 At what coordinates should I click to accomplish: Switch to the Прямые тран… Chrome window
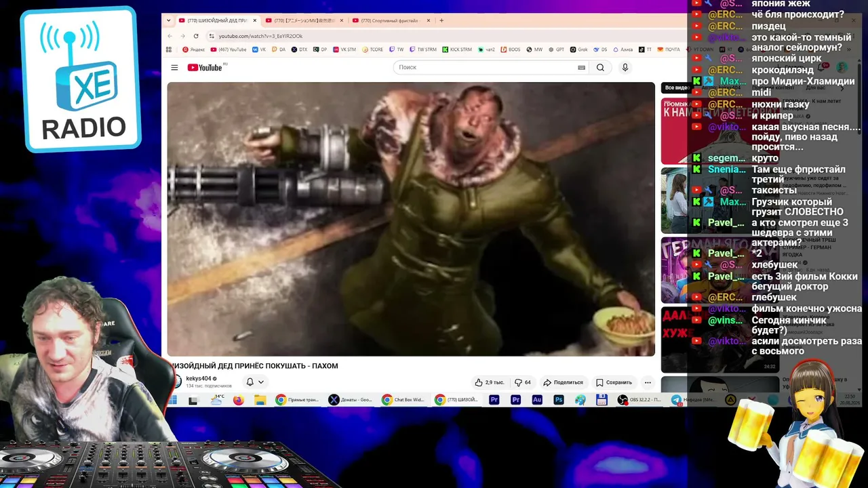297,400
